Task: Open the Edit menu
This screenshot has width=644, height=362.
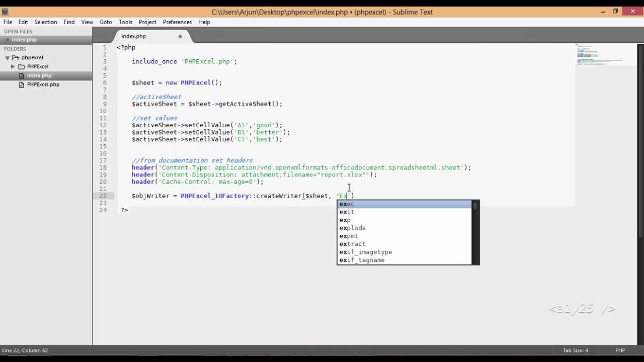Action: coord(23,22)
